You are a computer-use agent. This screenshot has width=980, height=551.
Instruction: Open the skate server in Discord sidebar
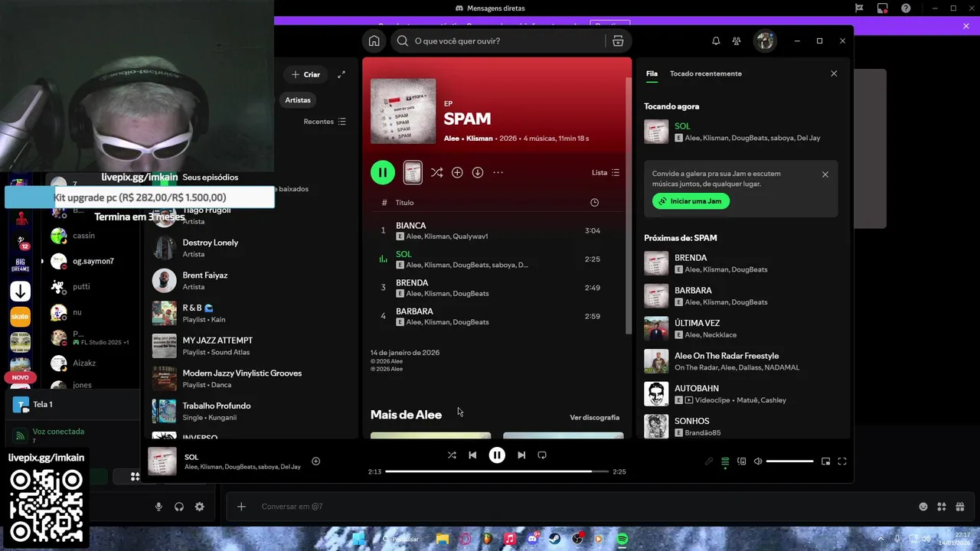point(20,316)
